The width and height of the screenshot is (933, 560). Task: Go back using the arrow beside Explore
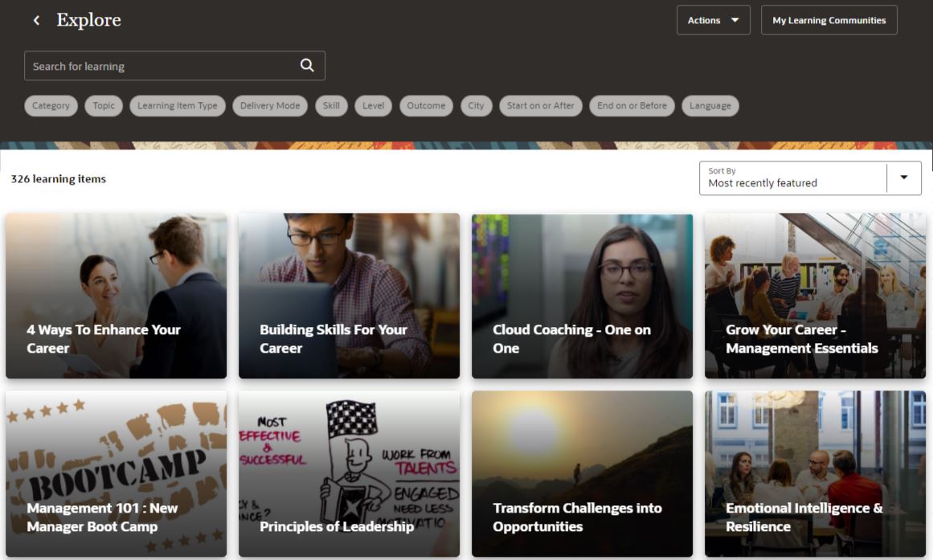pyautogui.click(x=36, y=20)
